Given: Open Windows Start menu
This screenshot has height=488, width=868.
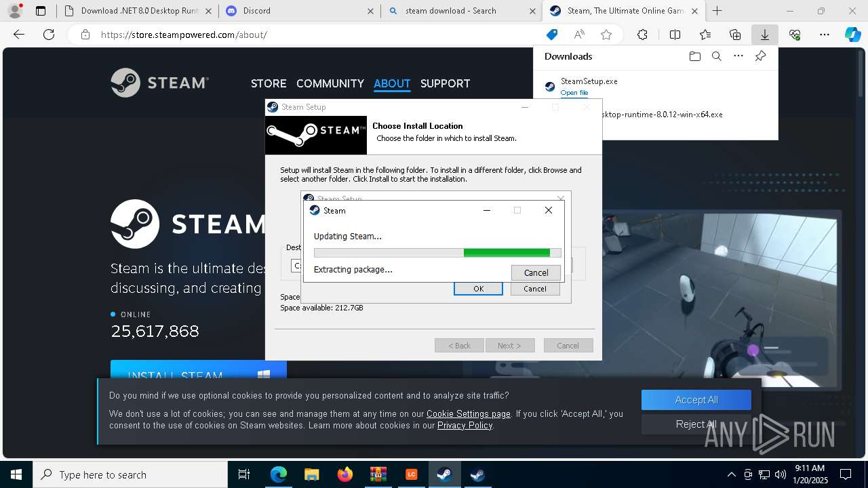Looking at the screenshot, I should [x=16, y=474].
